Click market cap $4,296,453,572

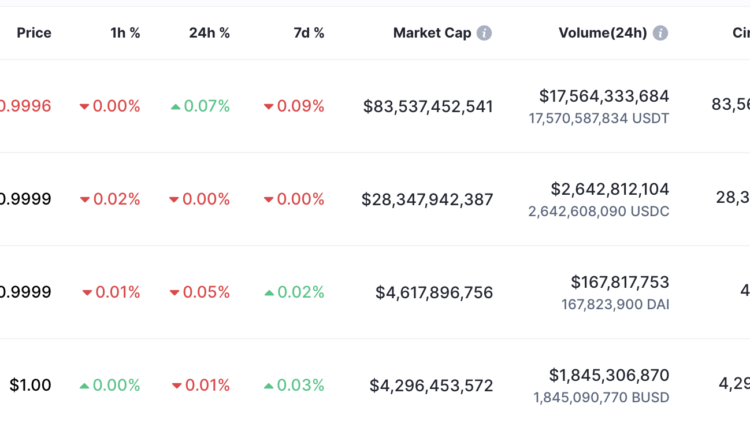(x=431, y=385)
